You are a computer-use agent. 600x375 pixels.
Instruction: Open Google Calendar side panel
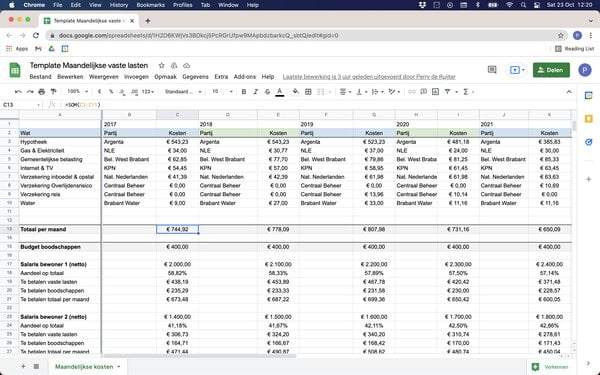click(x=589, y=96)
